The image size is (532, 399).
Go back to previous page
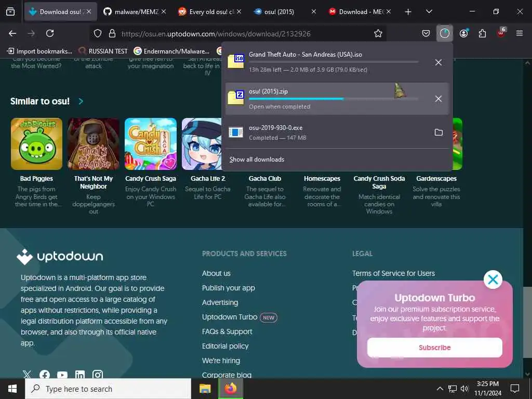click(x=12, y=33)
